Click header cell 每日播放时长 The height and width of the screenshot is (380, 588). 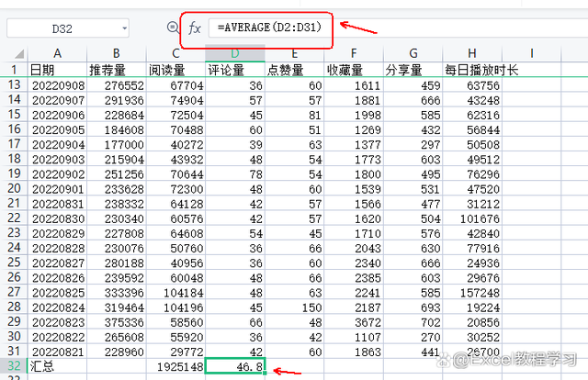472,70
